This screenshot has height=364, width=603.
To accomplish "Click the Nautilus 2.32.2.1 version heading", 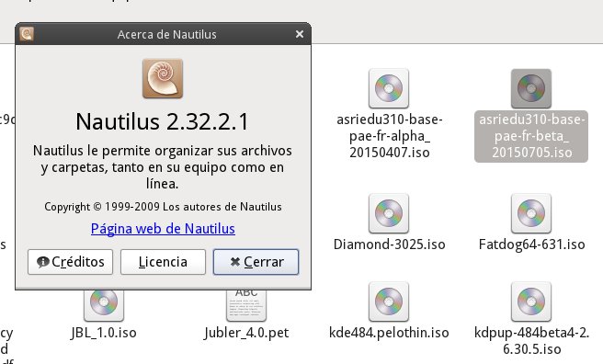I will (163, 122).
